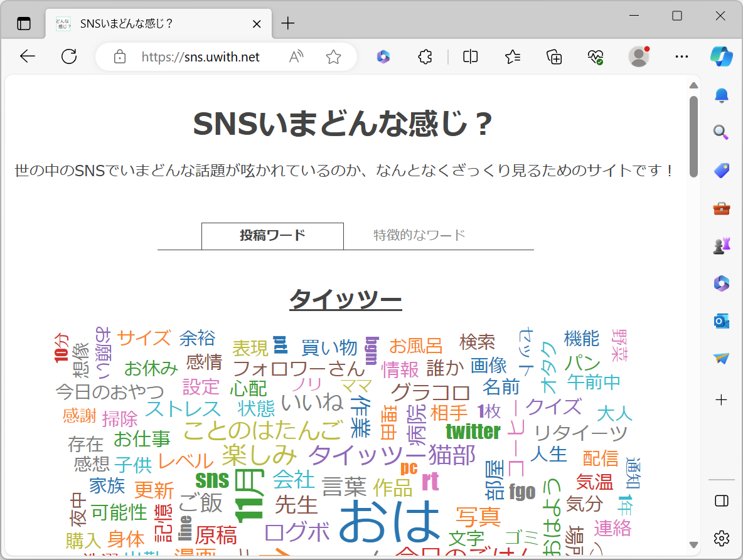The width and height of the screenshot is (743, 560).
Task: Click the large おは word
Action: pyautogui.click(x=389, y=522)
